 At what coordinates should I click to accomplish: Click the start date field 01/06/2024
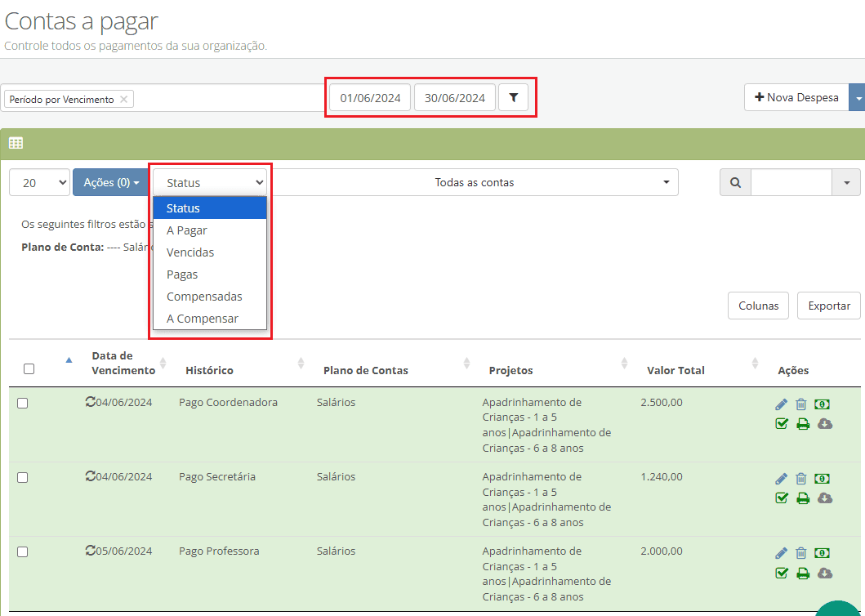click(x=370, y=98)
